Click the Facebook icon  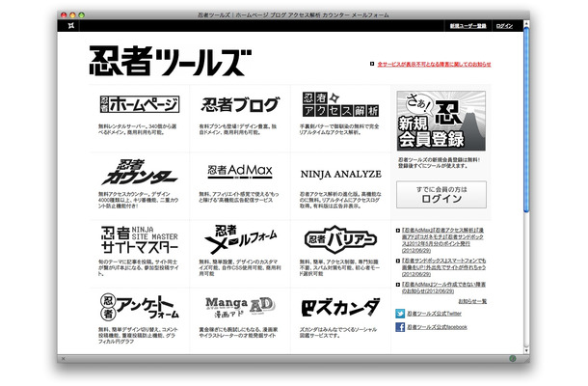tap(400, 327)
